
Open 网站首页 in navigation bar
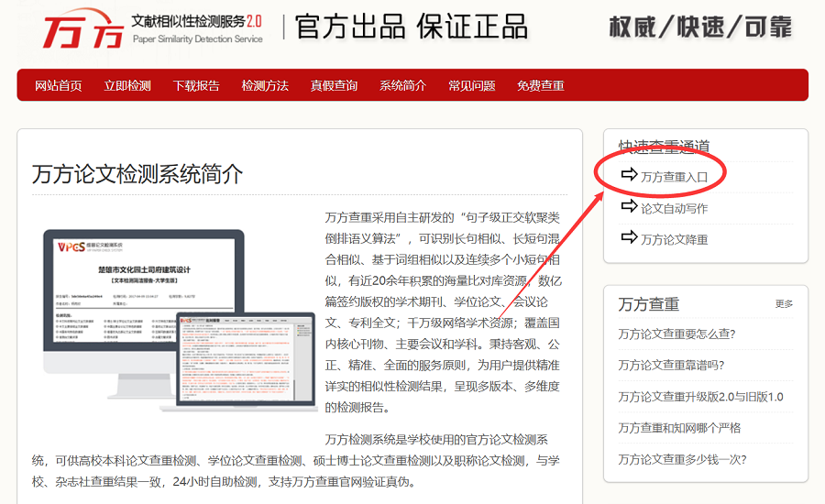click(x=59, y=85)
